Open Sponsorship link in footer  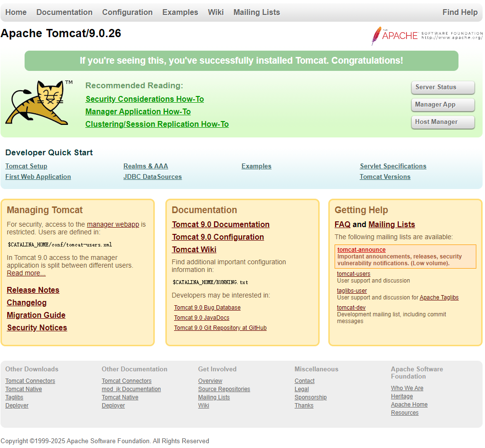(310, 397)
